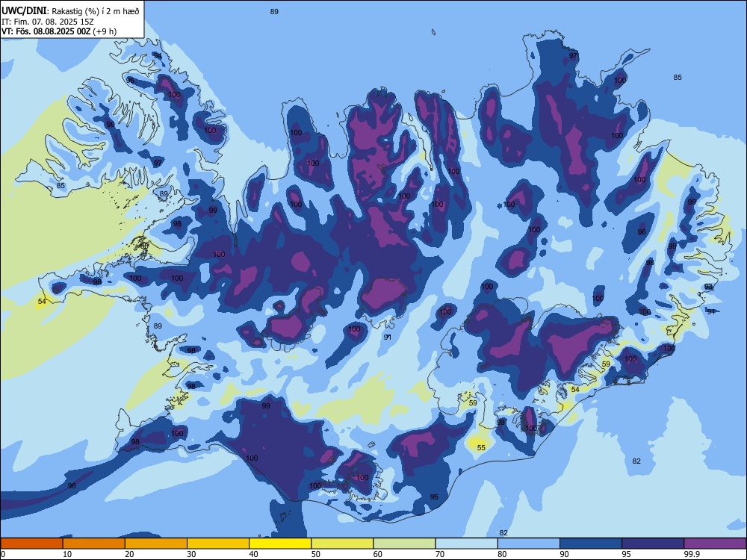Click the "VT: Fös. 08.08.2025 00Z" line
The width and height of the screenshot is (747, 560).
[x=46, y=31]
